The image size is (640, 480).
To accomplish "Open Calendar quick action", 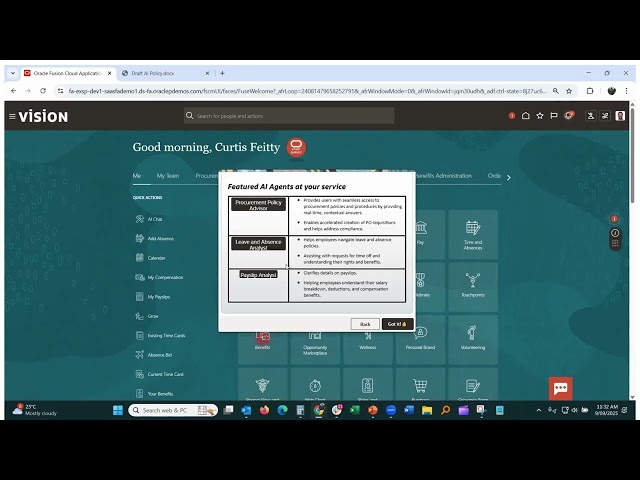I will pos(150,258).
